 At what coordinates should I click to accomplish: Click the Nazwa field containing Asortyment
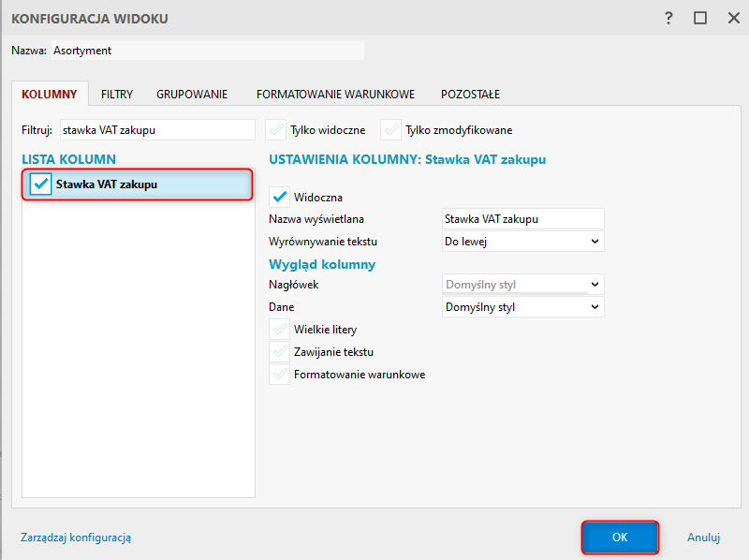(x=208, y=51)
